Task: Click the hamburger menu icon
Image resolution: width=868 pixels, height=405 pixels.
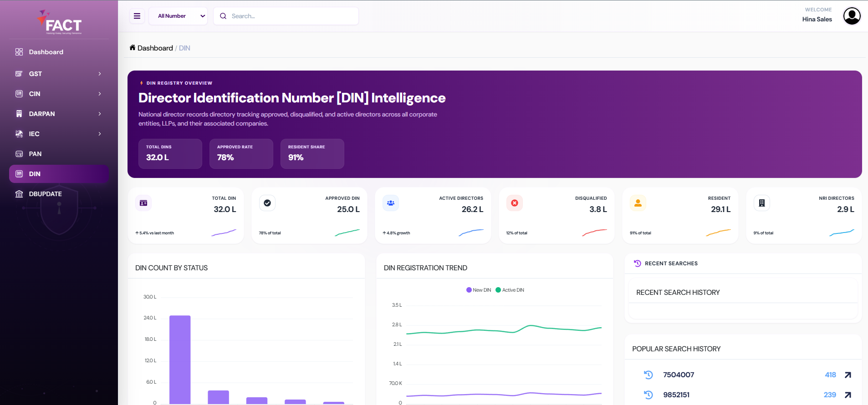Action: click(x=137, y=16)
